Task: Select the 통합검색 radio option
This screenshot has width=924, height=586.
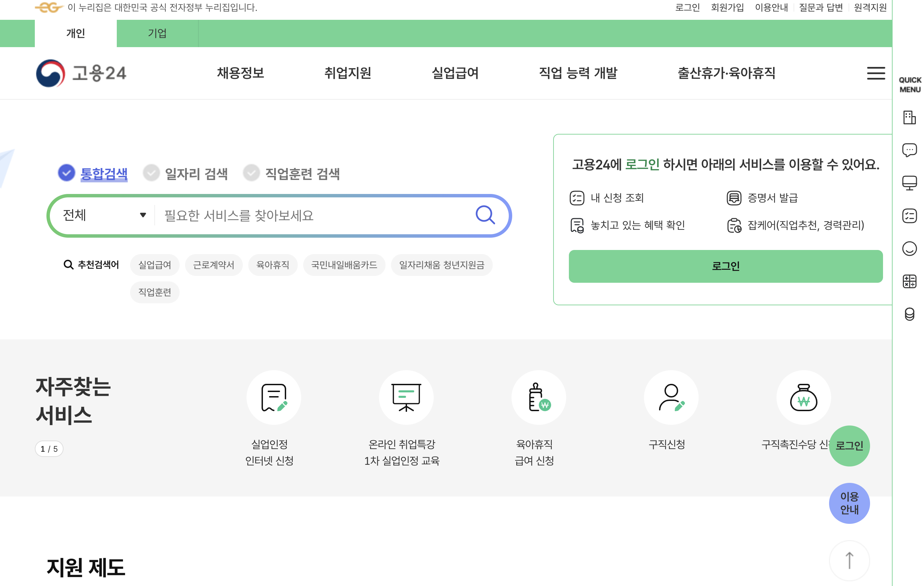Action: 66,173
